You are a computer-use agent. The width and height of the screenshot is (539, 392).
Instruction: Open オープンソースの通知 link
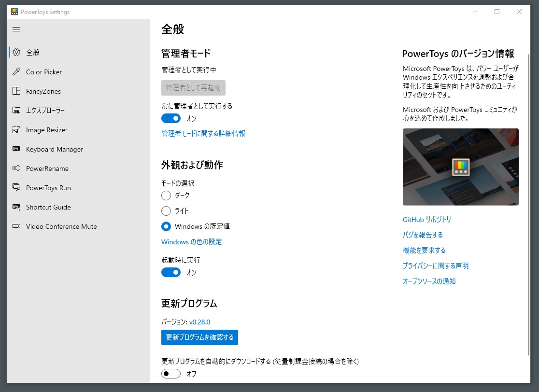(x=429, y=281)
